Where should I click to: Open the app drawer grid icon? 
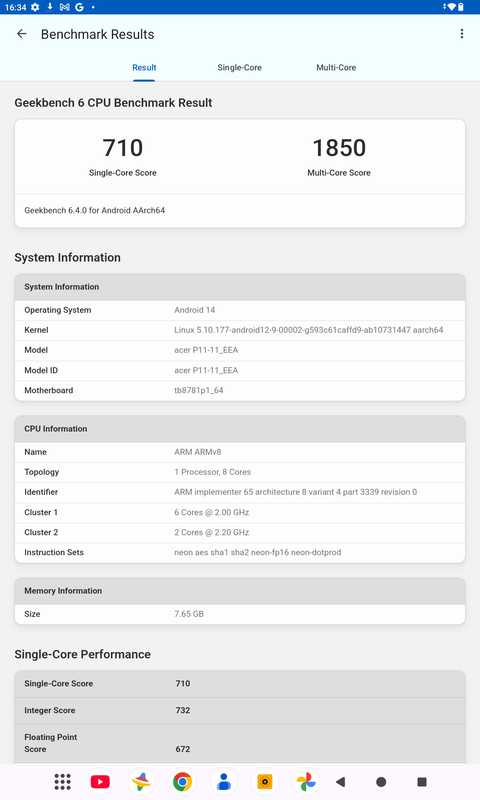point(63,782)
